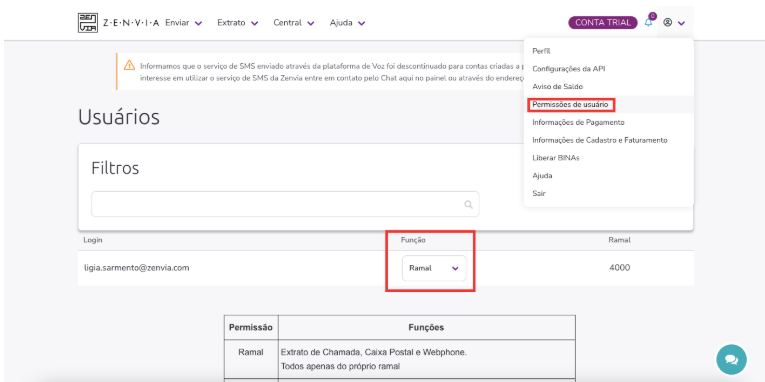The image size is (765, 382).
Task: Click the user account profile icon
Action: click(x=668, y=22)
